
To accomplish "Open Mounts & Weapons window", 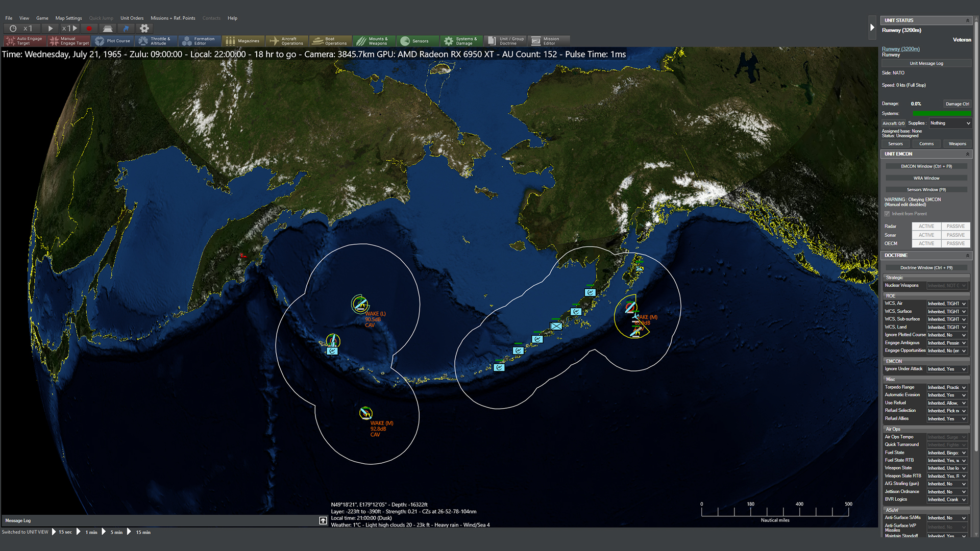I will 374,41.
